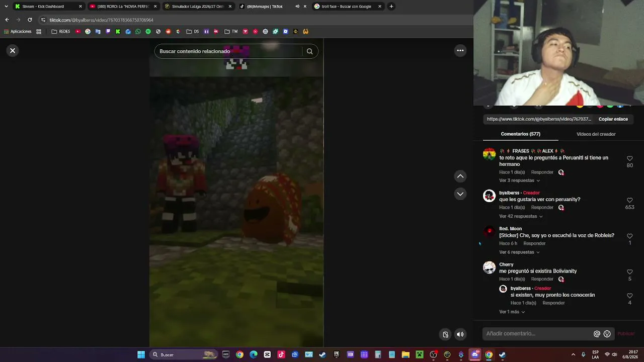The width and height of the screenshot is (644, 362).
Task: Open FRASES ALEX's profile avatar
Action: (489, 154)
